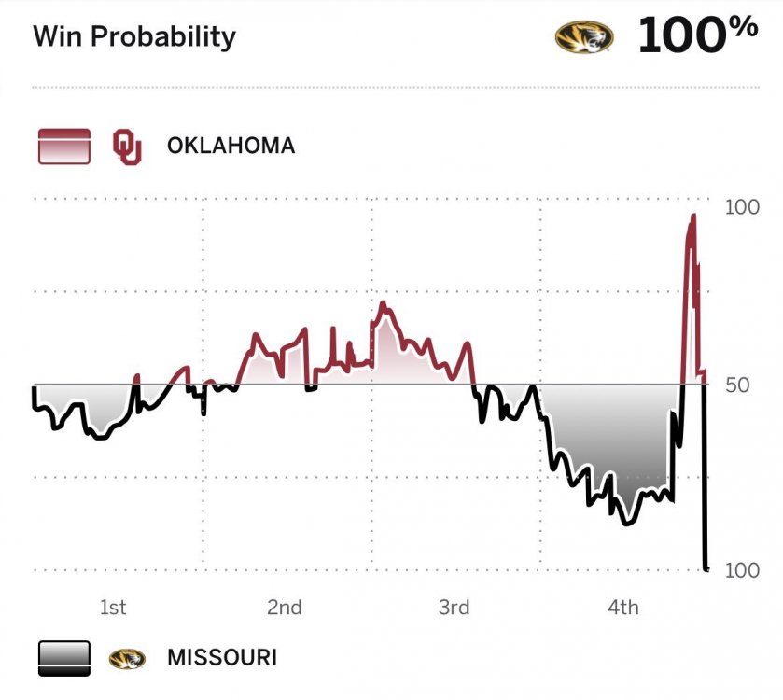Select the gray Missouri legend swatch

[63, 658]
